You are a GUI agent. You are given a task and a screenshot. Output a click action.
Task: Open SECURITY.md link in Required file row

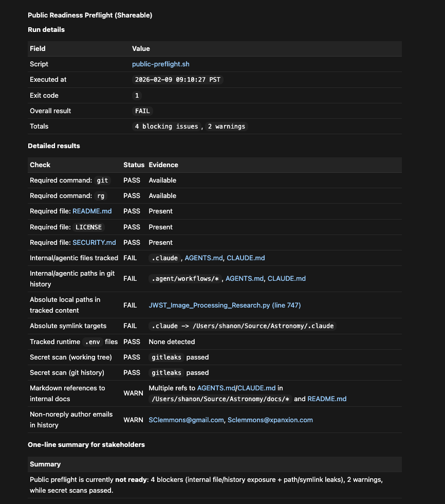94,242
